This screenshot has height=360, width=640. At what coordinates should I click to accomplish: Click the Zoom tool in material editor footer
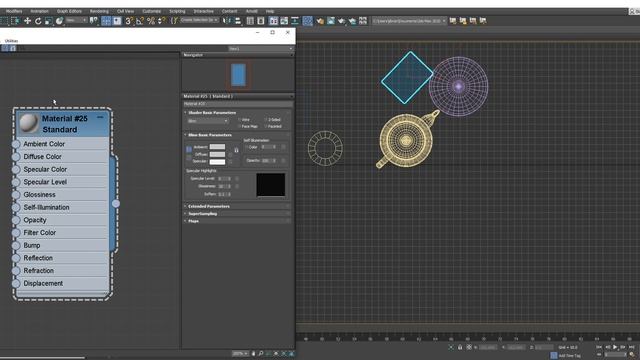click(x=261, y=353)
